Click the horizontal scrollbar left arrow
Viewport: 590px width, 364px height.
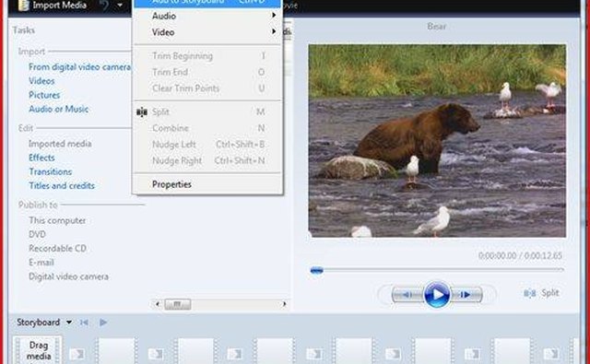click(x=158, y=304)
